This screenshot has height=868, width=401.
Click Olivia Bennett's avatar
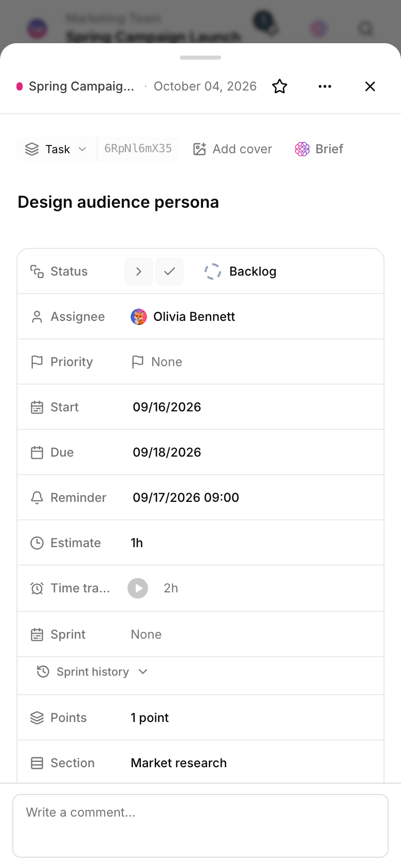point(139,317)
